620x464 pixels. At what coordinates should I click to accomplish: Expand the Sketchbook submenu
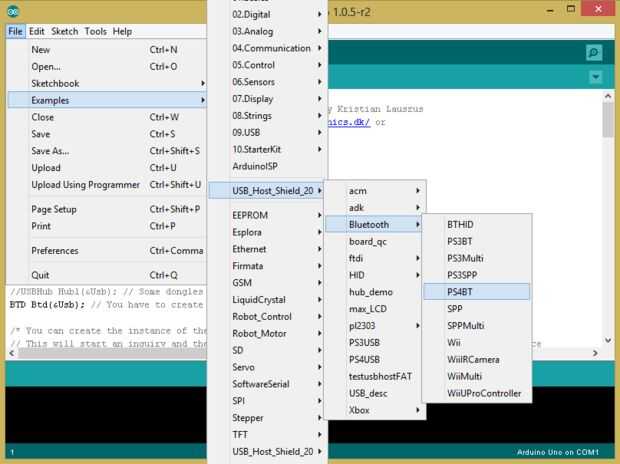(x=107, y=83)
